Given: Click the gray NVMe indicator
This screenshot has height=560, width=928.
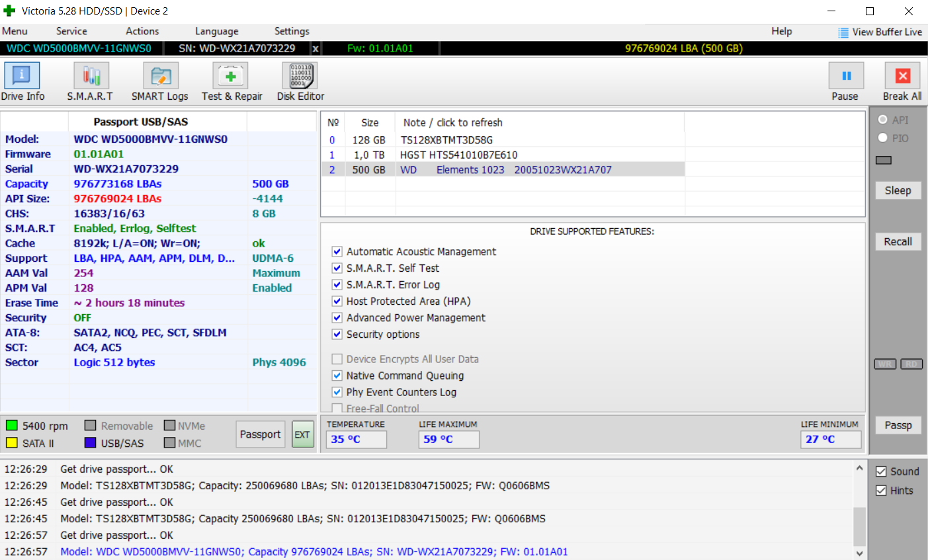Looking at the screenshot, I should 169,425.
